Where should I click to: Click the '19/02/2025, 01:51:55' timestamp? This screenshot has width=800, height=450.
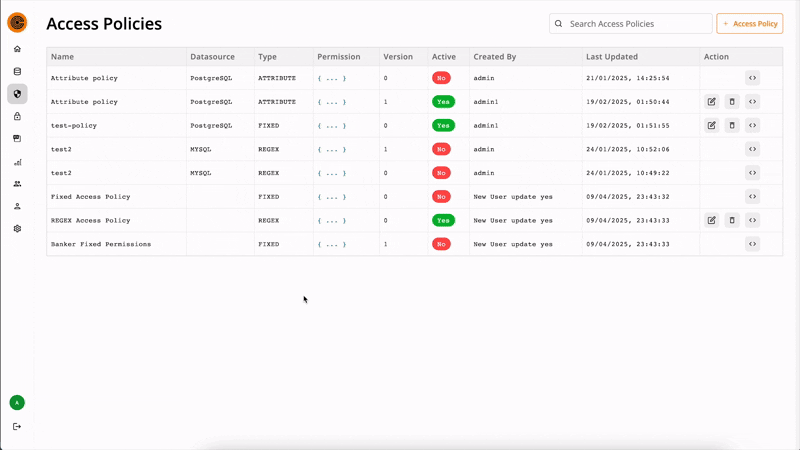coord(628,126)
